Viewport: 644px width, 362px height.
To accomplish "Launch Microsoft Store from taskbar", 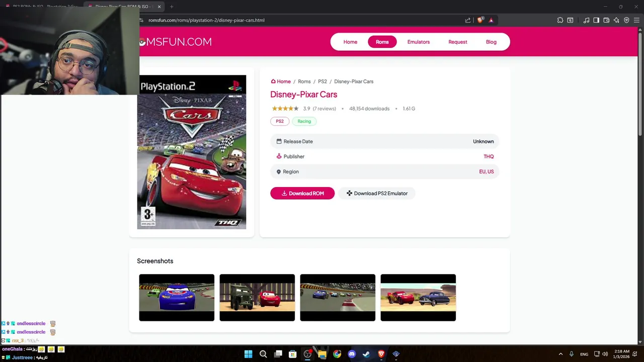I will 292,354.
